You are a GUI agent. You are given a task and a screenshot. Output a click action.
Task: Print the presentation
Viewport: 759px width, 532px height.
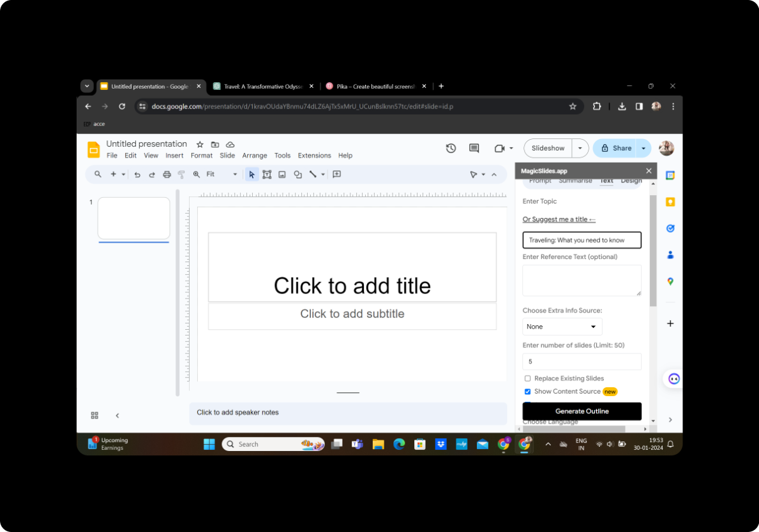167,175
